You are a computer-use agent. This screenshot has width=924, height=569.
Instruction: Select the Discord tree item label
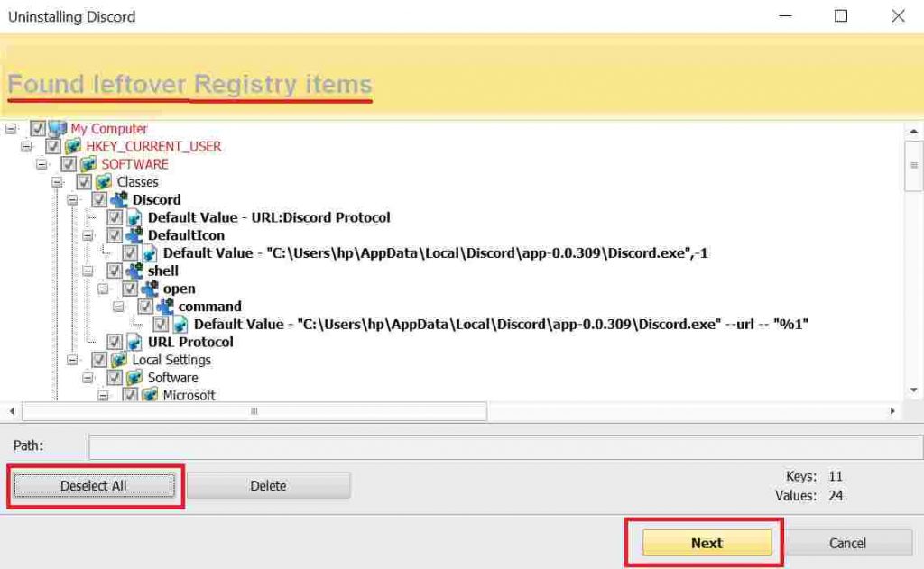tap(157, 199)
